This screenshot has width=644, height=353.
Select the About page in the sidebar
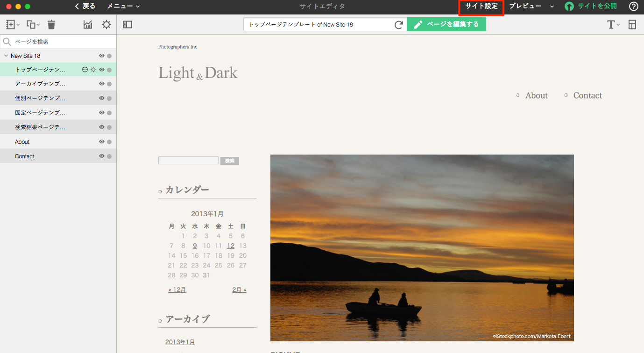tap(22, 142)
